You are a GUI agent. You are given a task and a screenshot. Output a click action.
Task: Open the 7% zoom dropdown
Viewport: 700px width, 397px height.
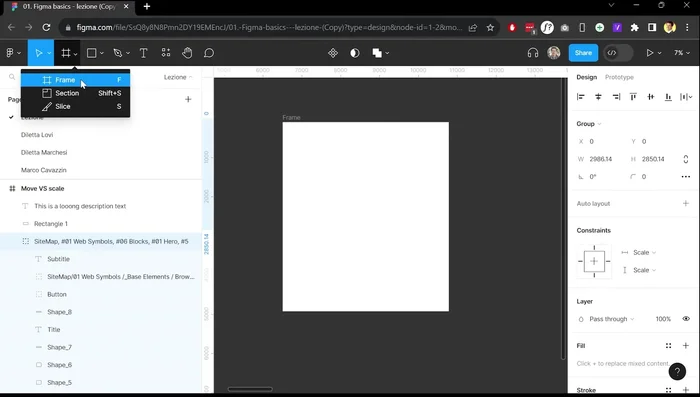[682, 53]
